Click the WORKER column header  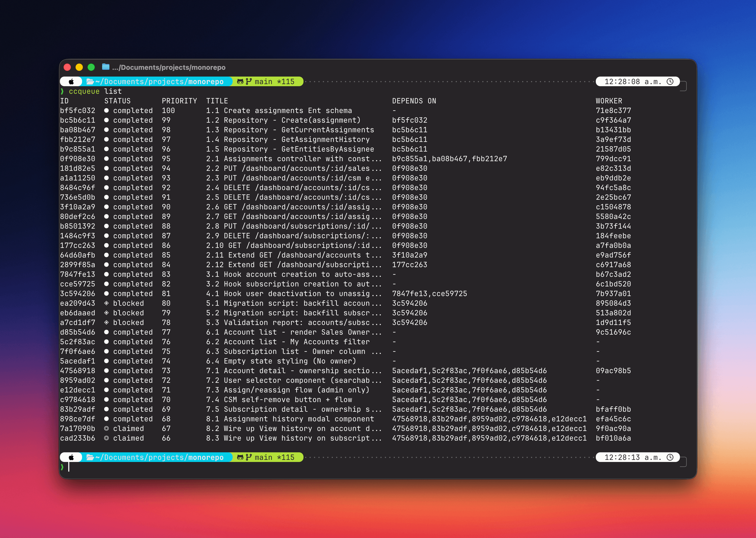point(609,101)
